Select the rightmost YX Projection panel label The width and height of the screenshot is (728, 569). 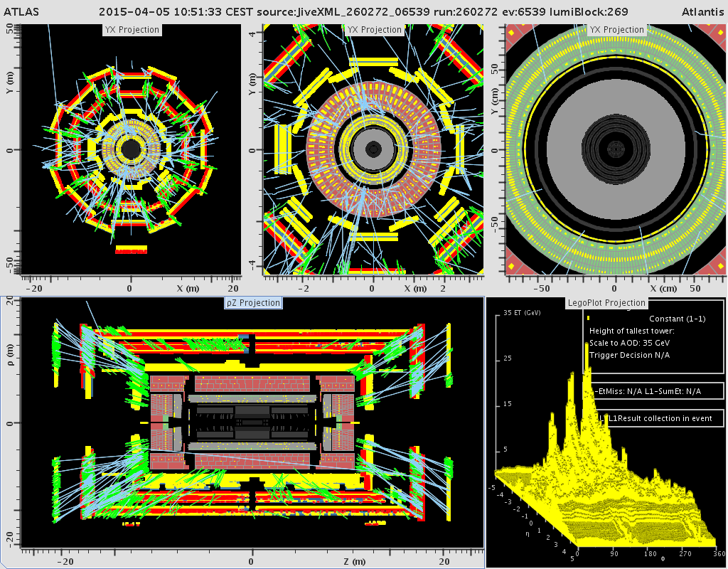coord(616,30)
